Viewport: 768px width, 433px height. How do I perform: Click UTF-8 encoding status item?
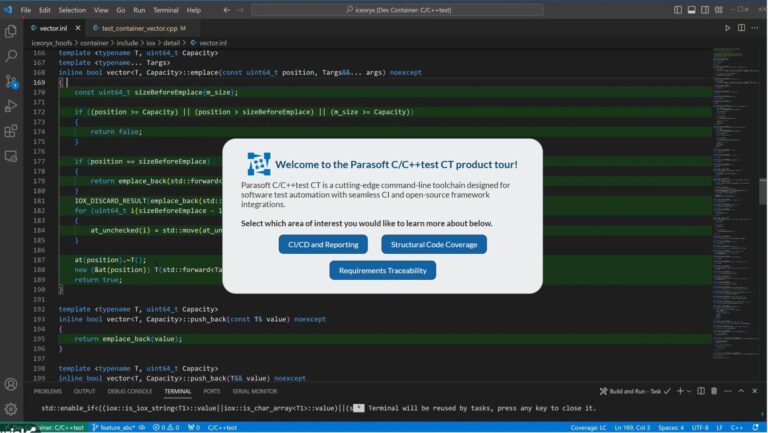coord(700,428)
